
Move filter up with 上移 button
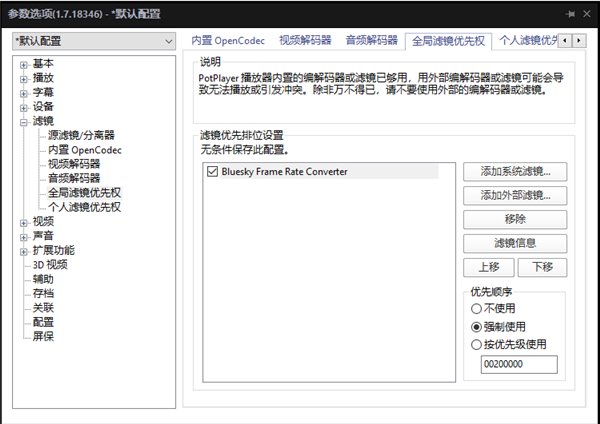click(x=488, y=267)
